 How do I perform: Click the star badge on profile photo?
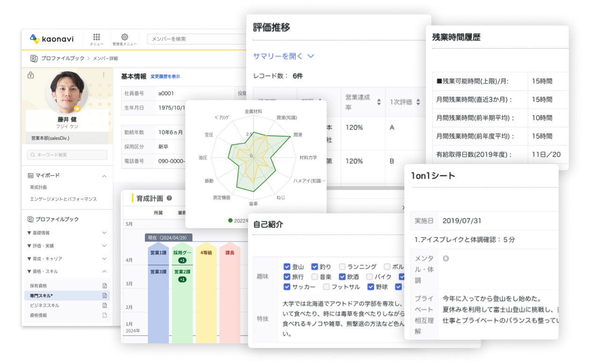[x=78, y=109]
